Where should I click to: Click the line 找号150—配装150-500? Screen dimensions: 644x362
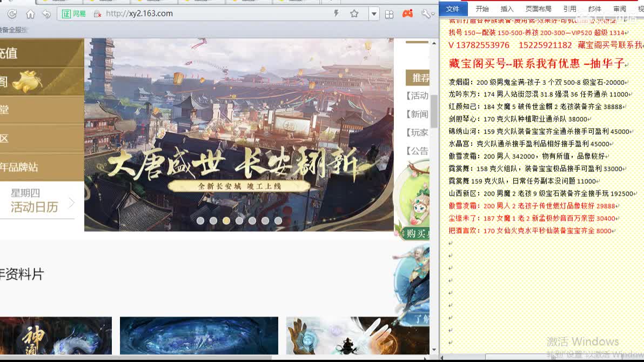click(x=538, y=32)
